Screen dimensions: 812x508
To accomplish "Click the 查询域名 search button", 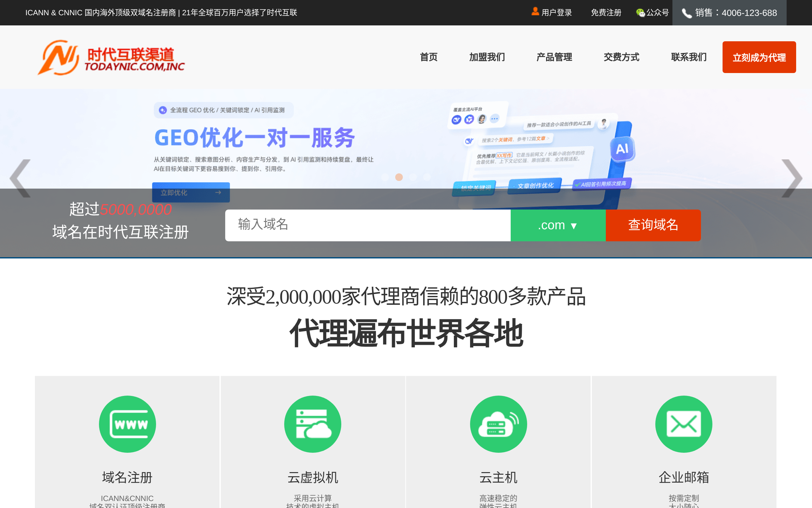I will [x=653, y=225].
